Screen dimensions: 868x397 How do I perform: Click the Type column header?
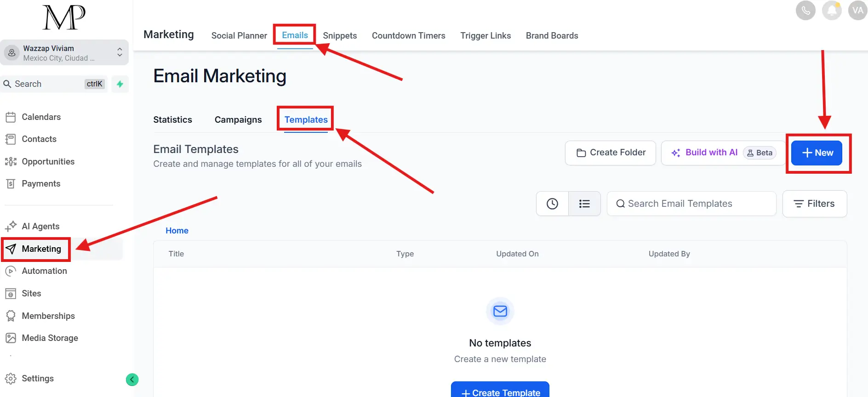(405, 254)
